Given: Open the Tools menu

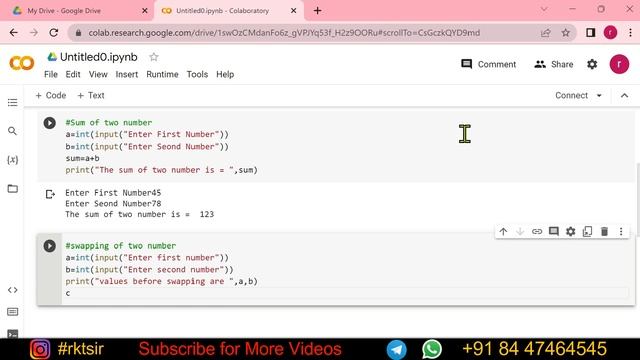Looking at the screenshot, I should tap(197, 74).
